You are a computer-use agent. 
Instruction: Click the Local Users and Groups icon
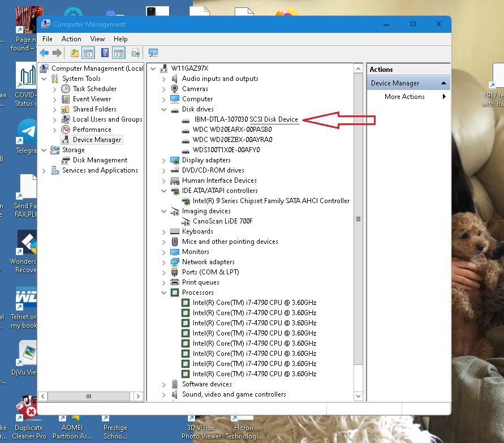pos(66,119)
